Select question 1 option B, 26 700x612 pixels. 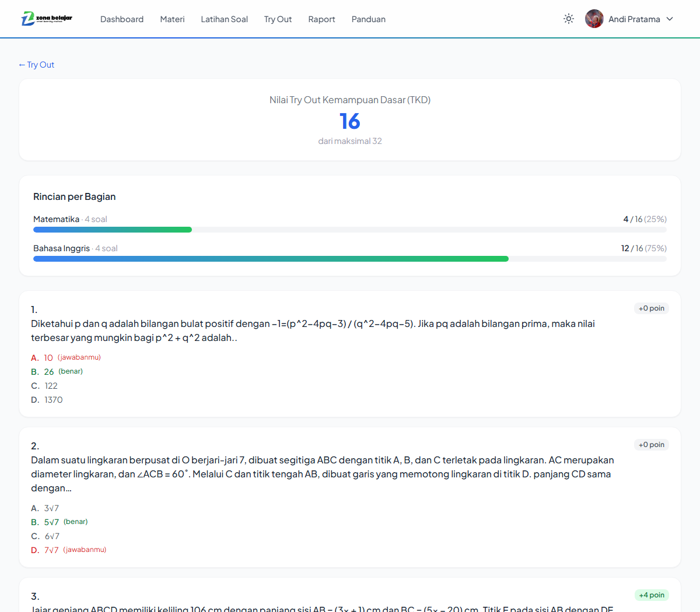tap(57, 372)
